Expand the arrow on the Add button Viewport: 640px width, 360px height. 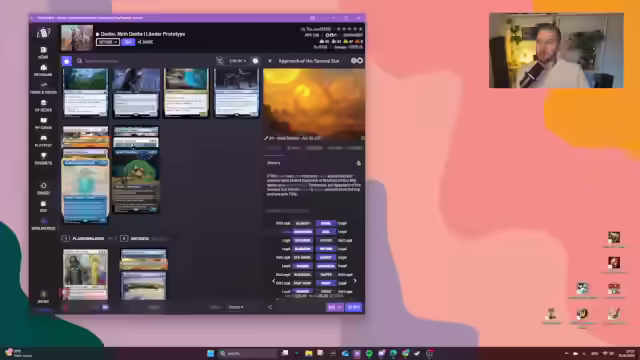(340, 307)
